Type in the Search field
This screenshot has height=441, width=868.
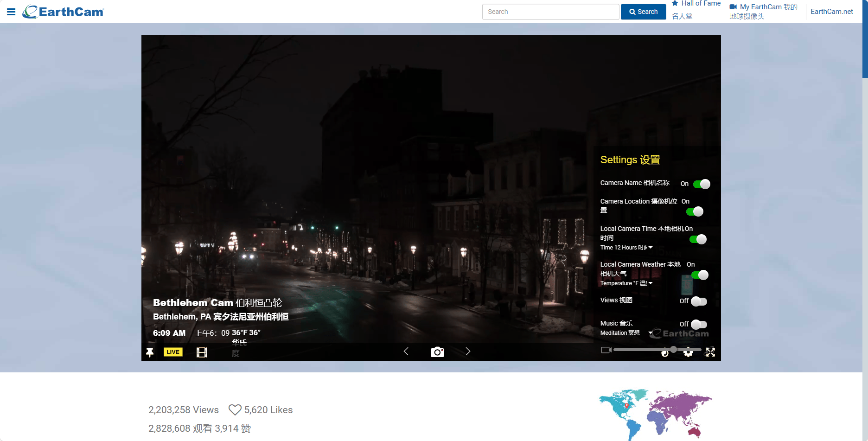click(x=550, y=12)
